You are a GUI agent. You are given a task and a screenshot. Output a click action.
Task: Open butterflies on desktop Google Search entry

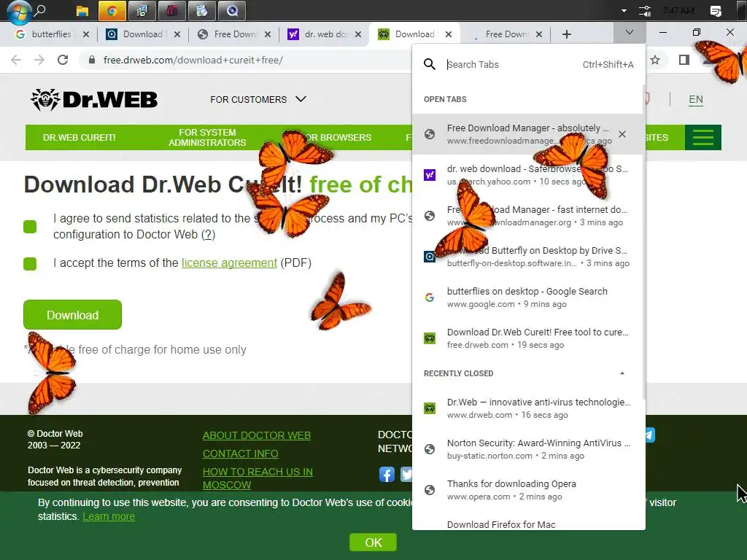[x=527, y=297]
